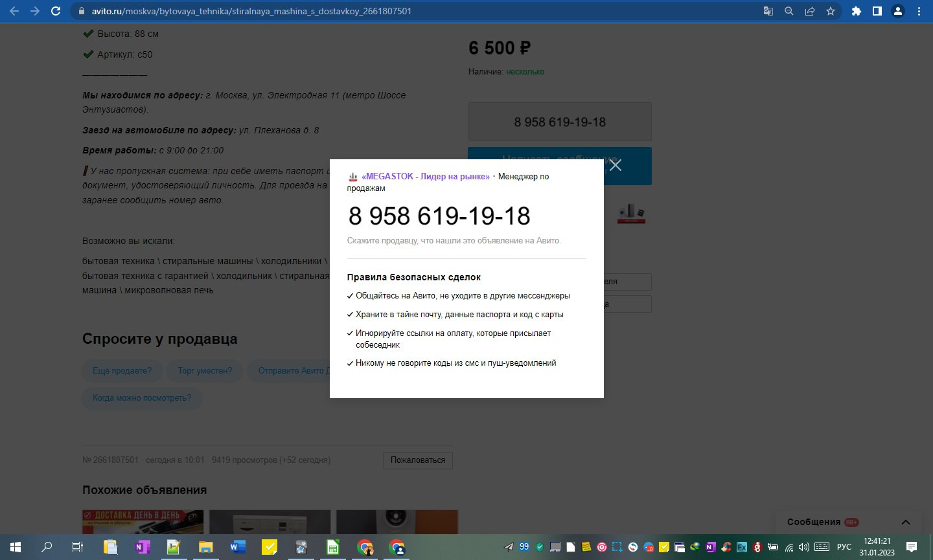Open Windows taskbar search
933x560 pixels.
point(47,547)
